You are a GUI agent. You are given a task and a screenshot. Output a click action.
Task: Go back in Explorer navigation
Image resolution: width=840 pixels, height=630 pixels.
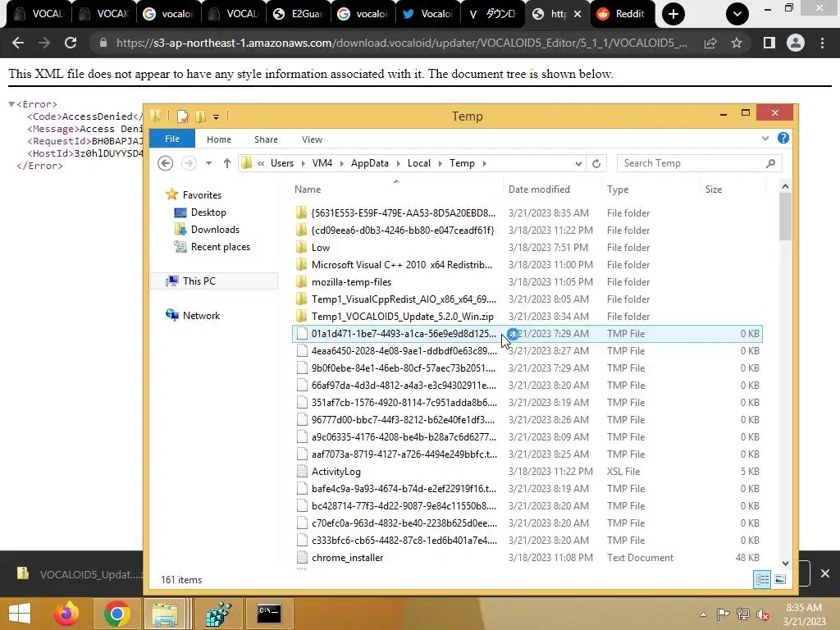pos(166,163)
